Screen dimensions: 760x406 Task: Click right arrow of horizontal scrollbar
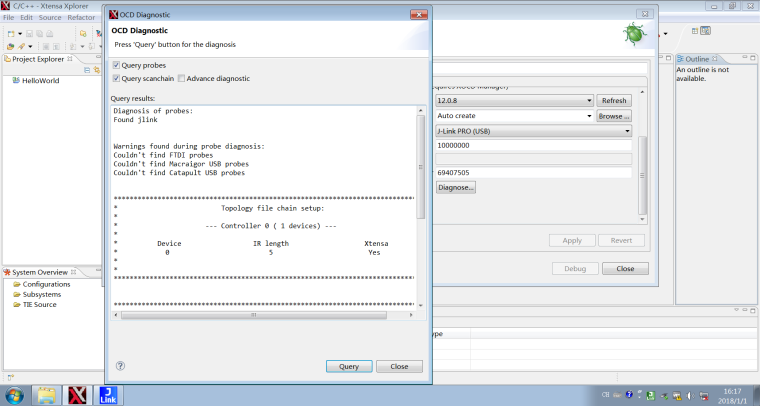411,315
